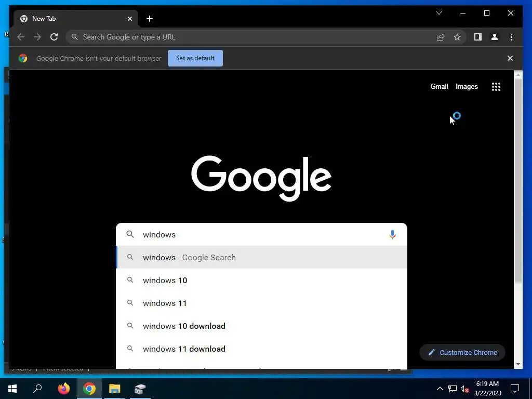Click the share page icon in address bar
532x399 pixels.
point(441,37)
